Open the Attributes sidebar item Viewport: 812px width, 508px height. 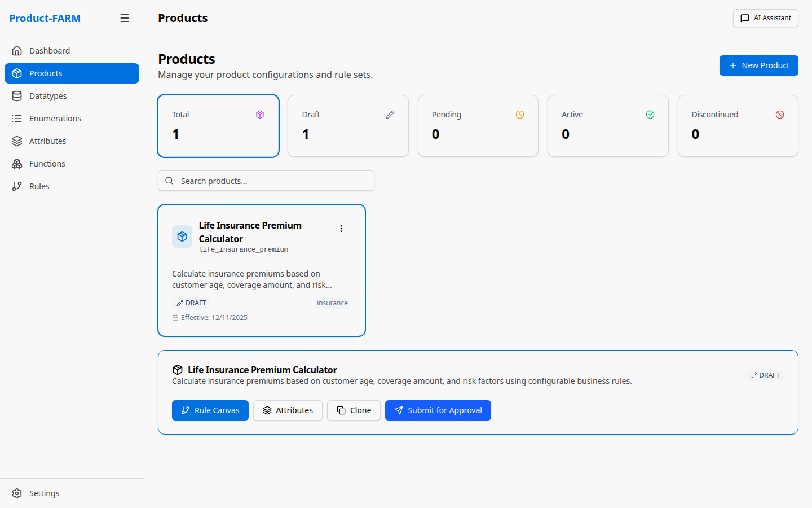[48, 141]
